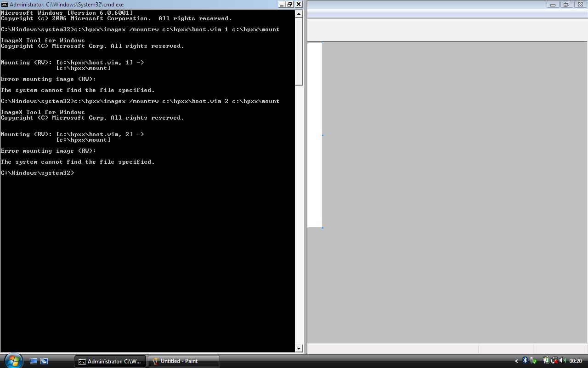Switch to the Untitled - Paint taskbar button
The width and height of the screenshot is (588, 368).
[183, 361]
